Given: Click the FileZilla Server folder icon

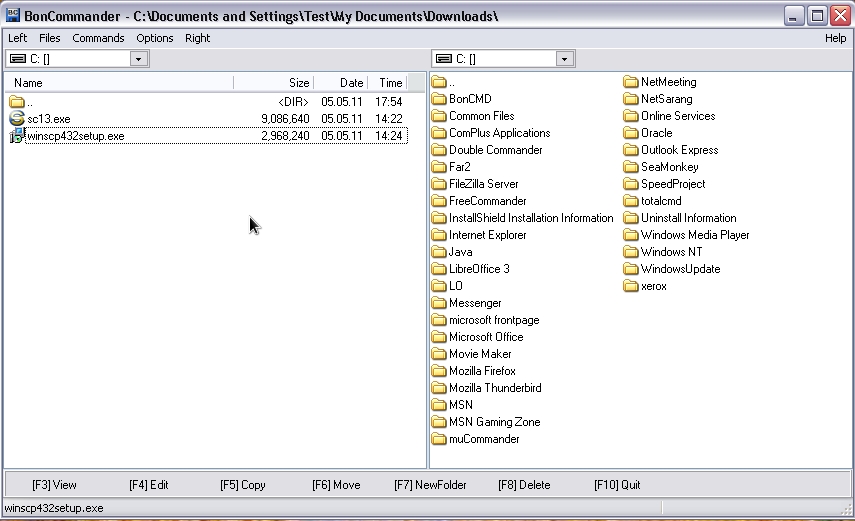Looking at the screenshot, I should point(439,184).
